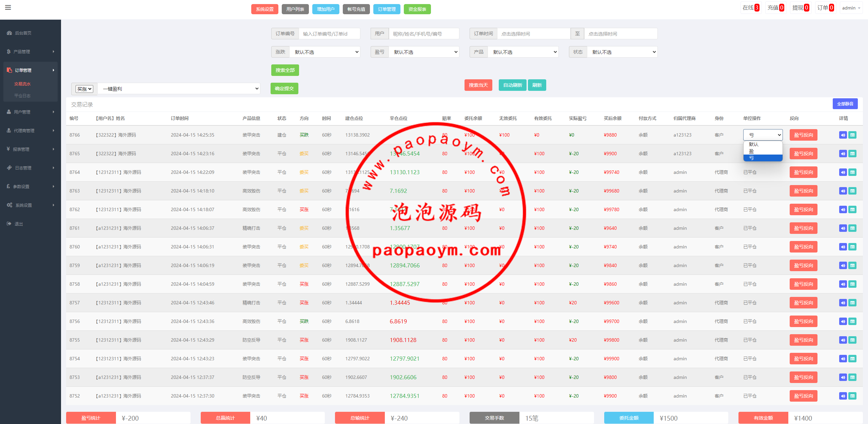This screenshot has width=868, height=424.
Task: Focus the 用户 search input field
Action: coord(424,34)
